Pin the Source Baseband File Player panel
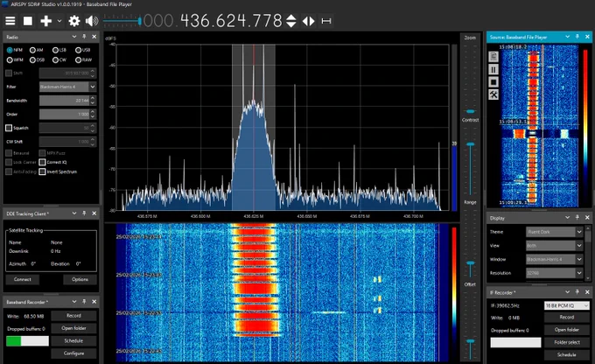Screen dimensions: 595x364 tap(577, 37)
